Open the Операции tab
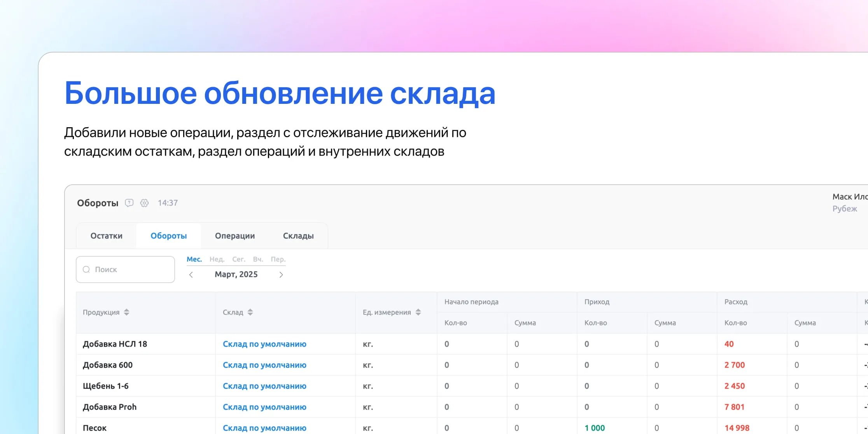The width and height of the screenshot is (868, 434). tap(234, 235)
